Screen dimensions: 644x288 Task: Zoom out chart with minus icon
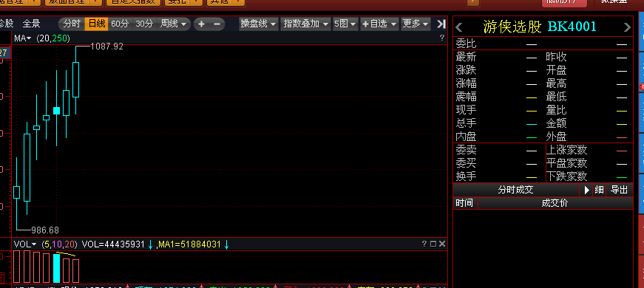click(217, 24)
